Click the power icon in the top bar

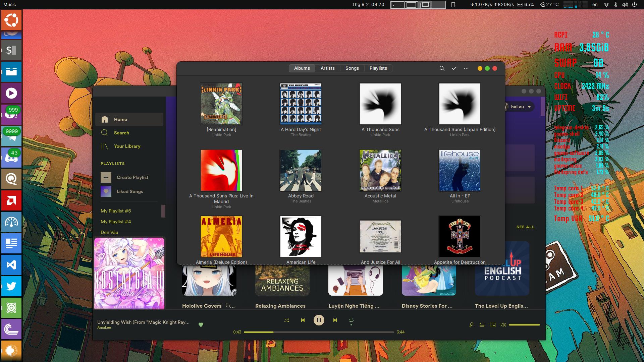pyautogui.click(x=634, y=4)
